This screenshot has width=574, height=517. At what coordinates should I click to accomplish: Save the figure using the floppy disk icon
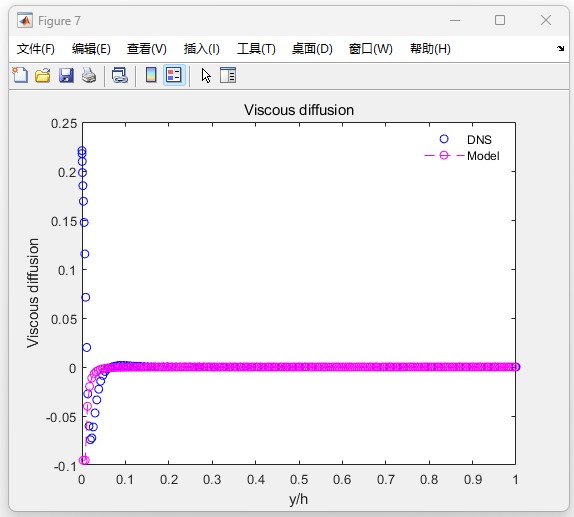[x=66, y=75]
